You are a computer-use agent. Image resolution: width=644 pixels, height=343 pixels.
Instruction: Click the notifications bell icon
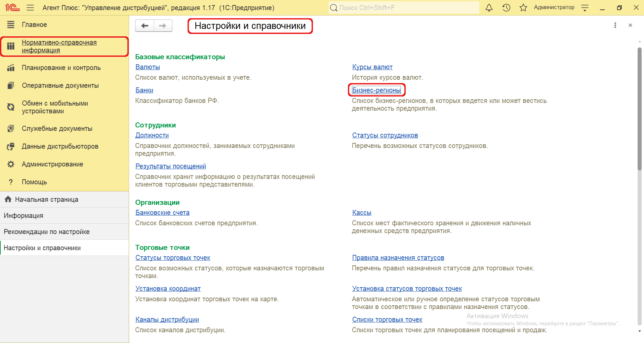click(x=489, y=8)
